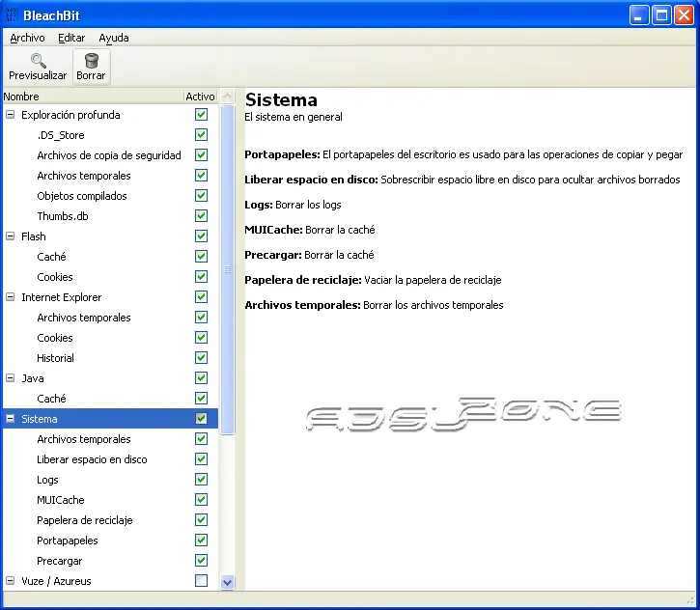Collapse the Exploración profunda group
The image size is (700, 610).
(11, 115)
